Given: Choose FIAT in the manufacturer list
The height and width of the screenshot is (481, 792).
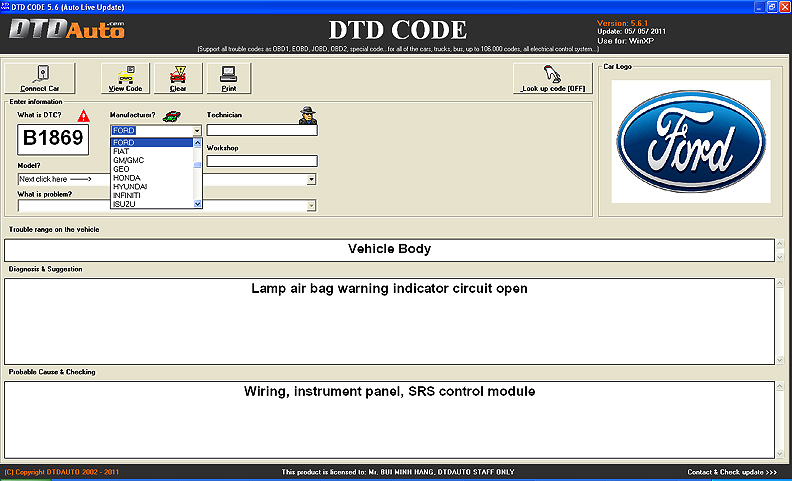Looking at the screenshot, I should click(x=152, y=151).
